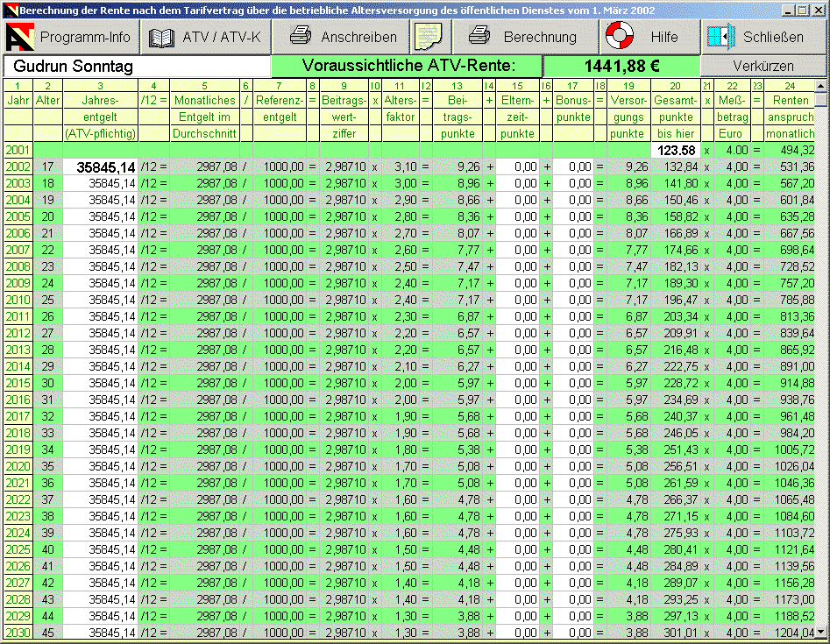Click the Voraussichtliche ATV-Rente label
This screenshot has height=644, width=830.
pos(407,66)
